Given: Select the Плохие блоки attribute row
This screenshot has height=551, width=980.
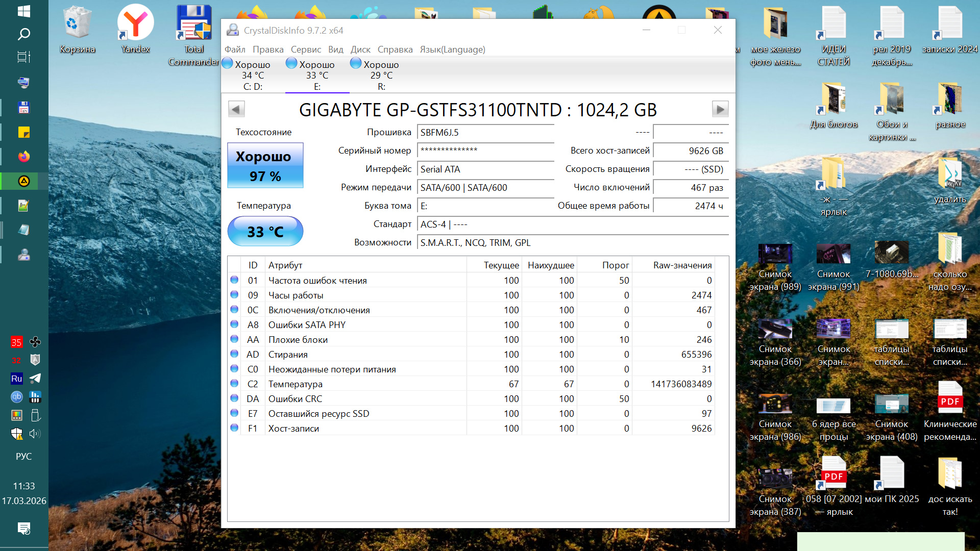Looking at the screenshot, I should point(298,340).
